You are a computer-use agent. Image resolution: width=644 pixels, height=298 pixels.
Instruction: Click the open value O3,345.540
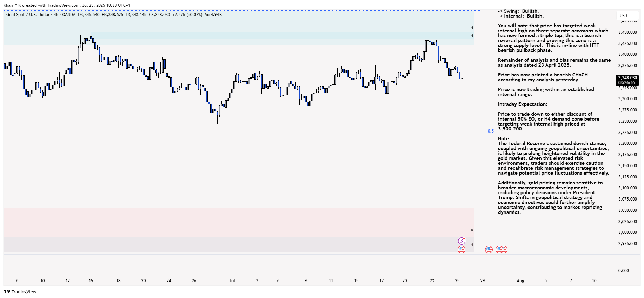coord(88,15)
